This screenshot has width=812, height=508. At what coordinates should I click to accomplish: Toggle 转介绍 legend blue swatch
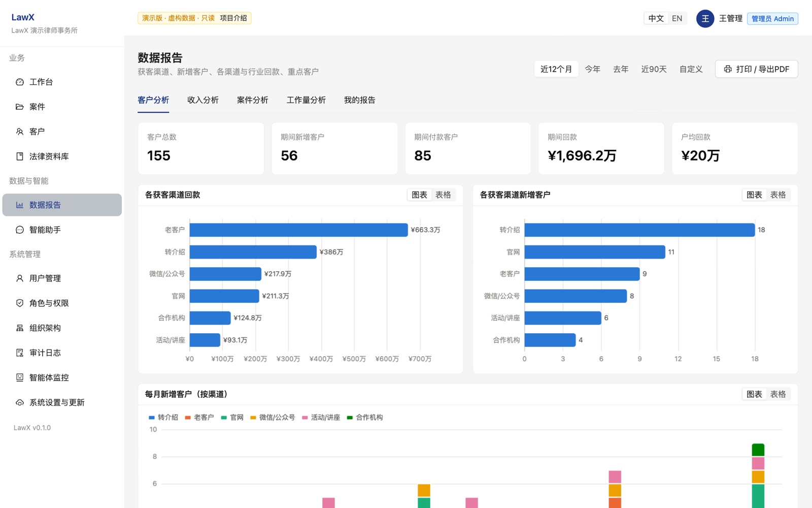pos(151,418)
